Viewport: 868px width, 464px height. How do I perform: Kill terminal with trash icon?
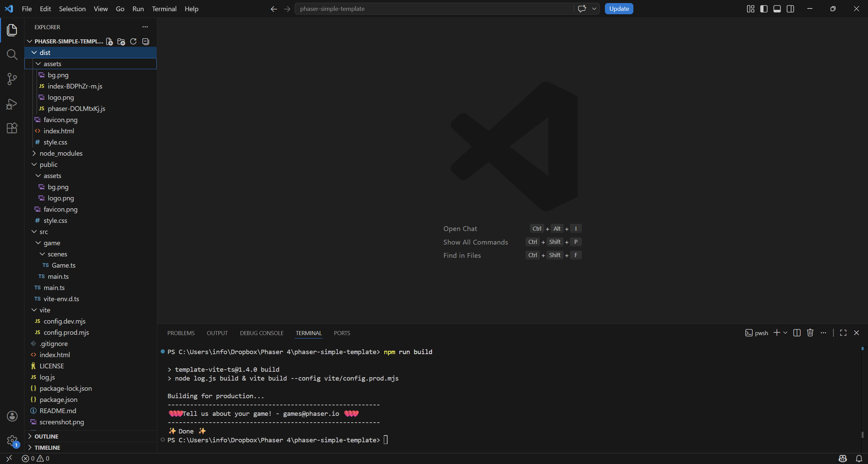[810, 333]
